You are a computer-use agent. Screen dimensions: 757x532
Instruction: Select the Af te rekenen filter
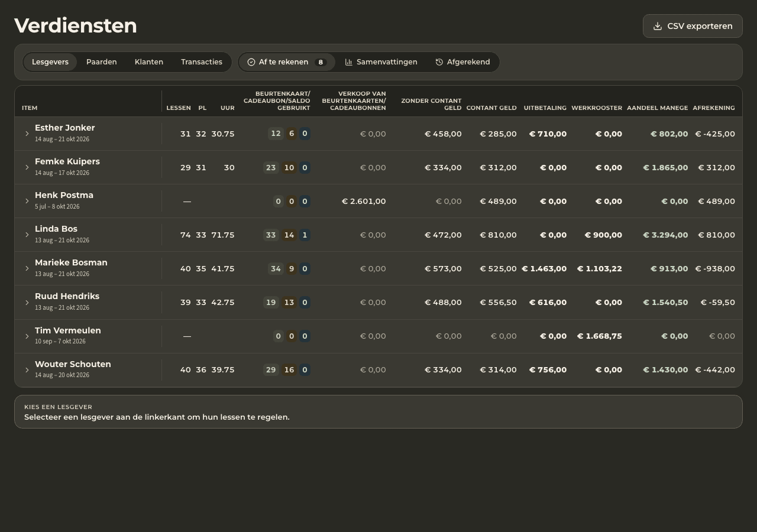tap(287, 62)
